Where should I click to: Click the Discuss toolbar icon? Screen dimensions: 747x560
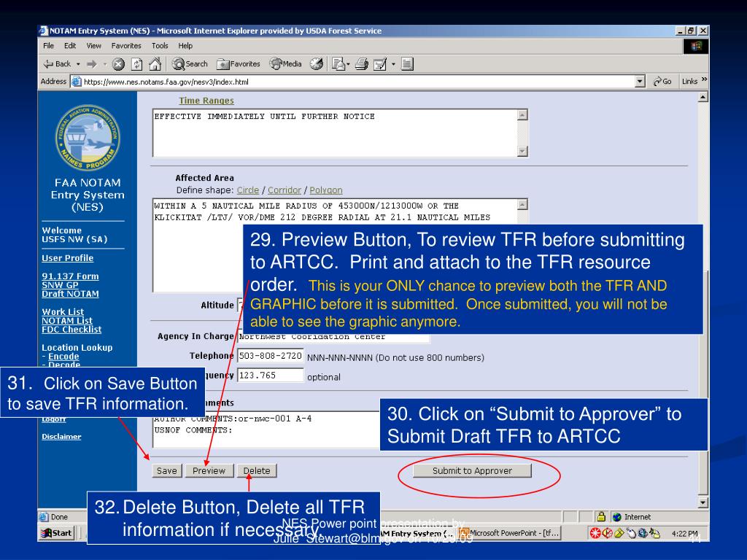[407, 64]
